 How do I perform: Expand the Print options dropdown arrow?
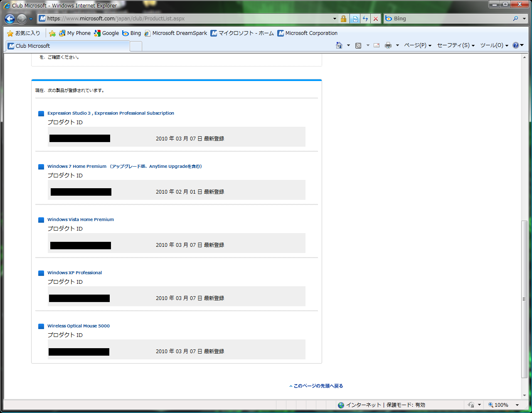pos(397,45)
